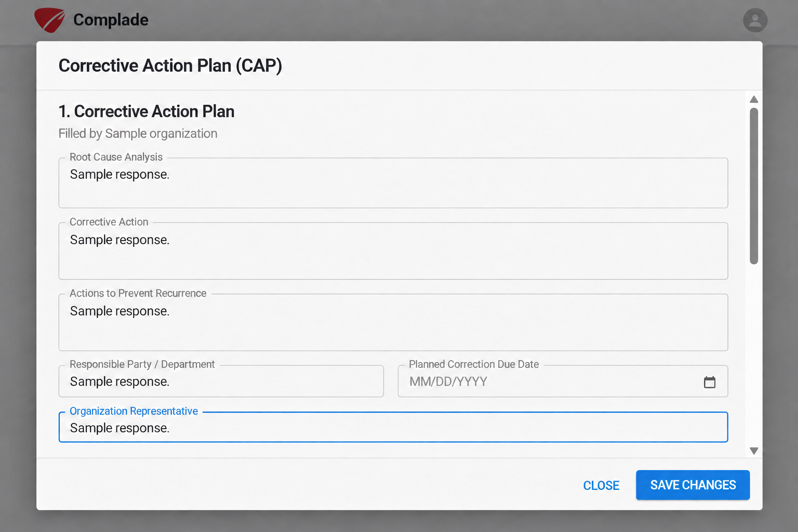Click the Corrective Action text field
This screenshot has width=798, height=532.
[393, 251]
